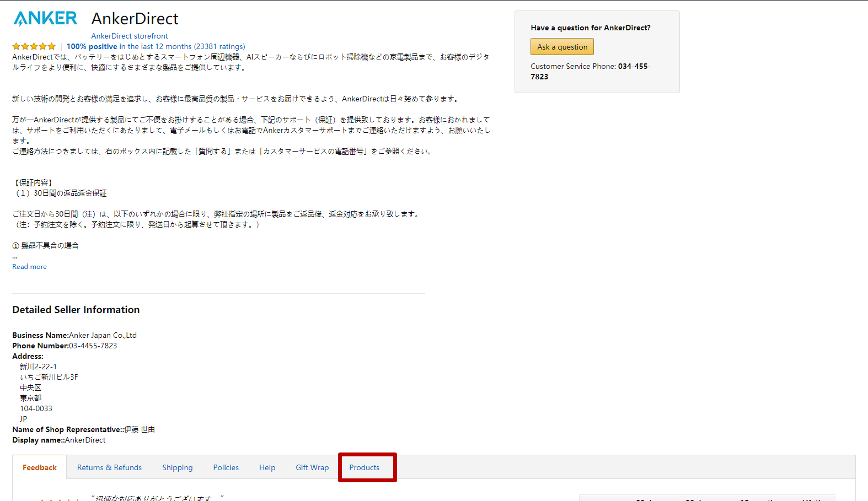868x501 pixels.
Task: Switch to the Feedback tab
Action: pyautogui.click(x=40, y=467)
